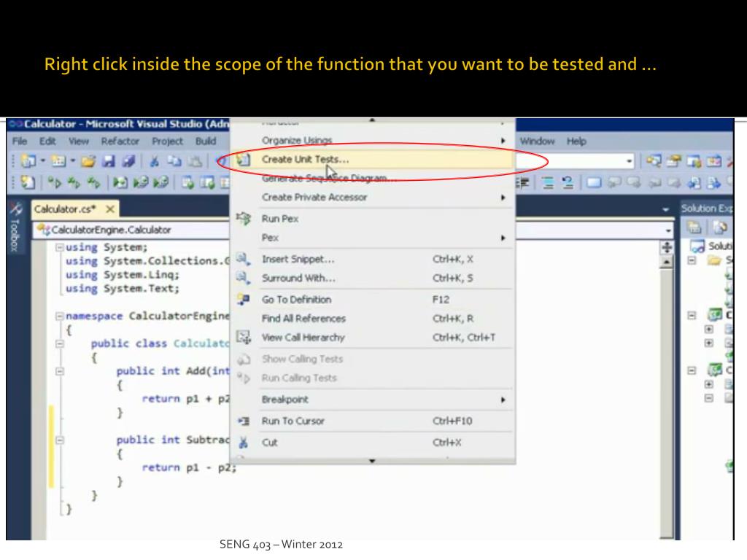Select Create Unit Tests... menu item

coord(372,160)
